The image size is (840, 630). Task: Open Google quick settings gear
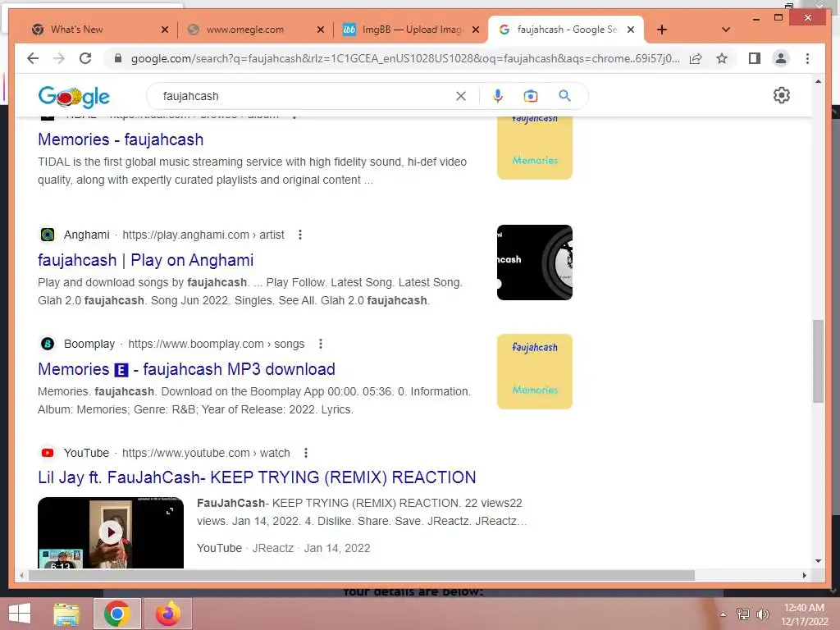click(x=782, y=95)
